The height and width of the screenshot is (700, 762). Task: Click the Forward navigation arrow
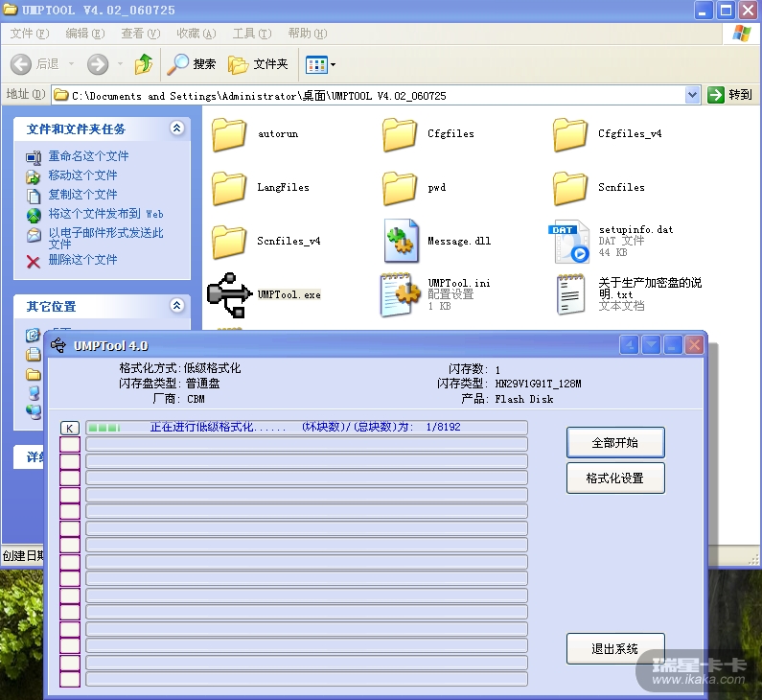(98, 64)
